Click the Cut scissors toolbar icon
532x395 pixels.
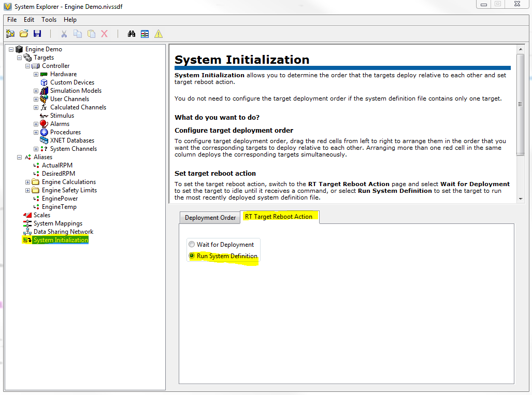(x=64, y=34)
